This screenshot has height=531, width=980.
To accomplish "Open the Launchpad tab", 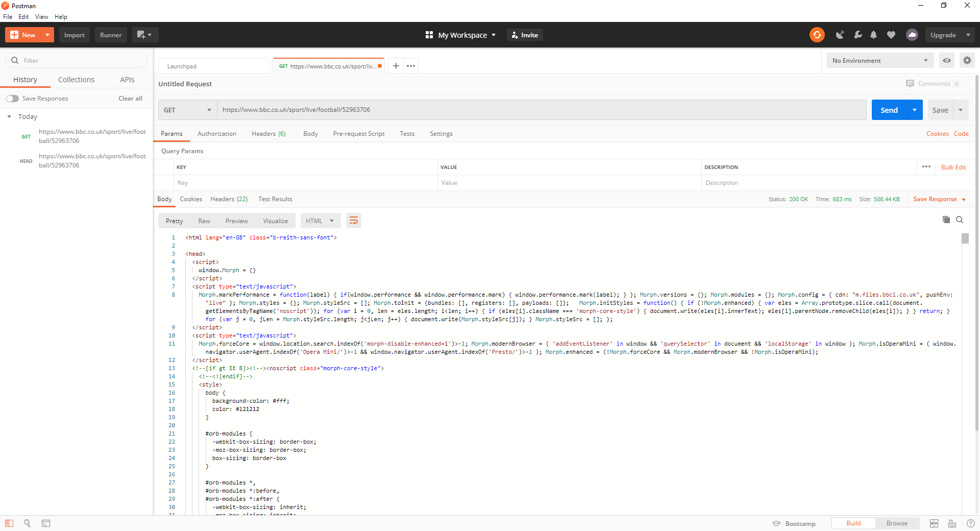I will point(214,66).
